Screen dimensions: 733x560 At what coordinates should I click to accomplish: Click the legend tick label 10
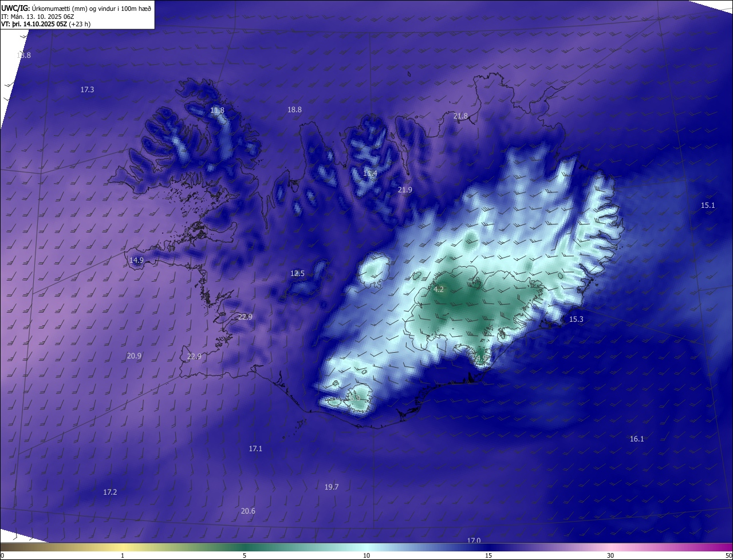pos(366,556)
